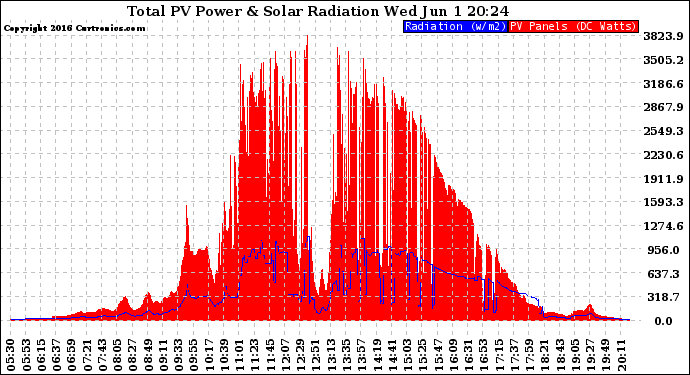Image resolution: width=690 pixels, height=375 pixels.
Task: Select the y-axis value 956.0
Action: 663,250
